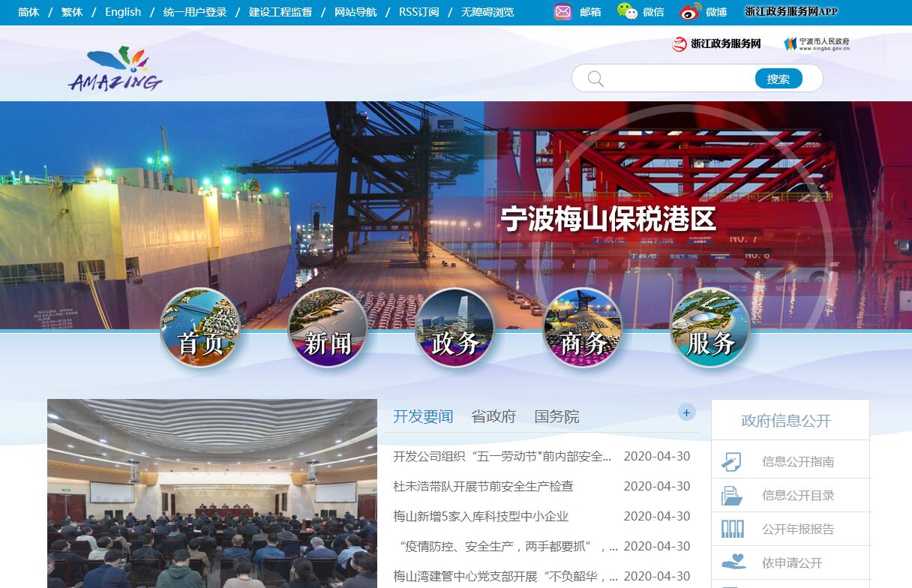Open the 商务 circular navigation icon
Image resolution: width=912 pixels, height=588 pixels.
click(583, 328)
